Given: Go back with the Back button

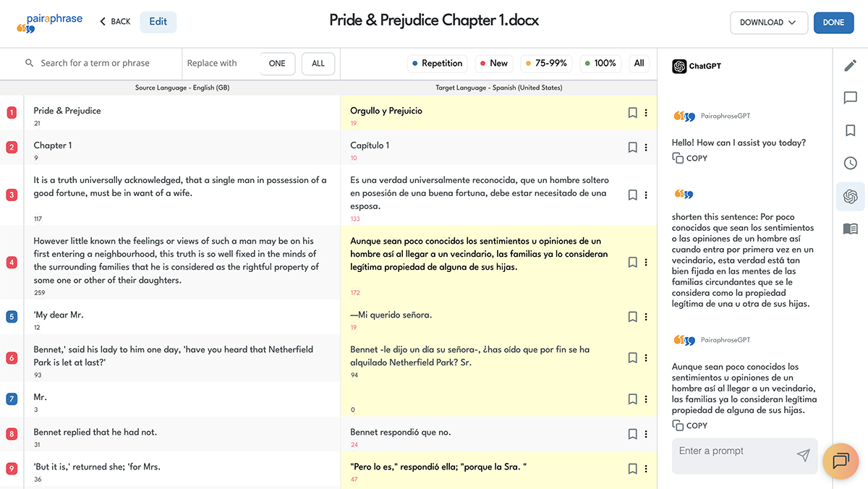Looking at the screenshot, I should [115, 22].
